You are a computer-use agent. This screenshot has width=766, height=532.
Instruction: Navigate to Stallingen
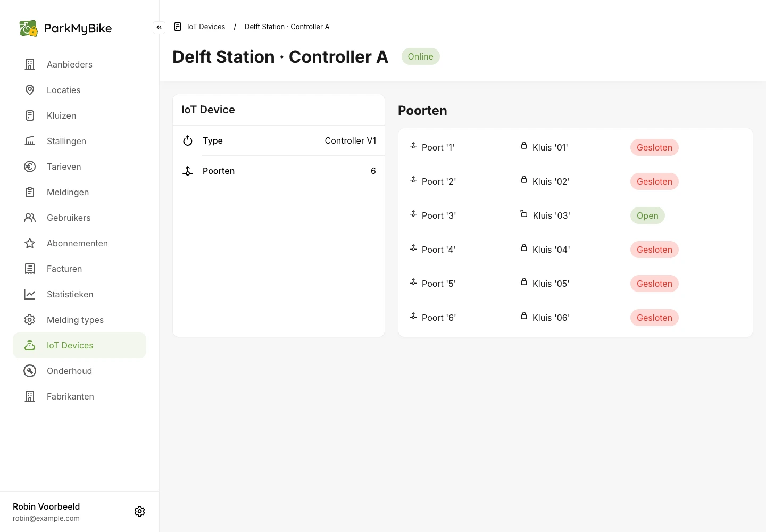point(79,141)
